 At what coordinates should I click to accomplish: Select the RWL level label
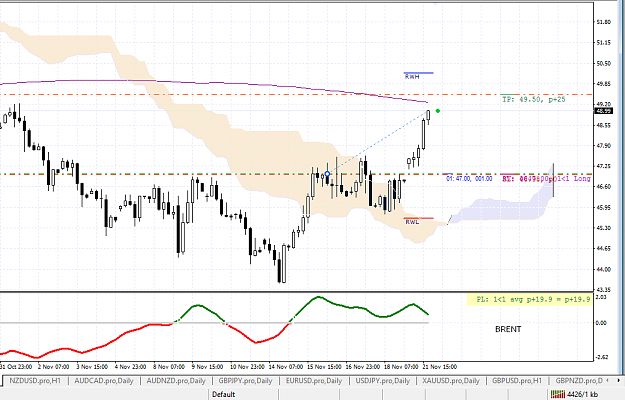pyautogui.click(x=412, y=222)
